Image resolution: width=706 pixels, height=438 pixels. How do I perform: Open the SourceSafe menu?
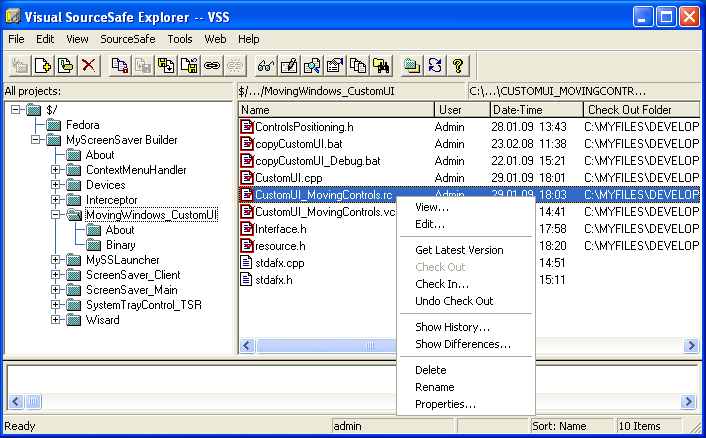point(128,39)
